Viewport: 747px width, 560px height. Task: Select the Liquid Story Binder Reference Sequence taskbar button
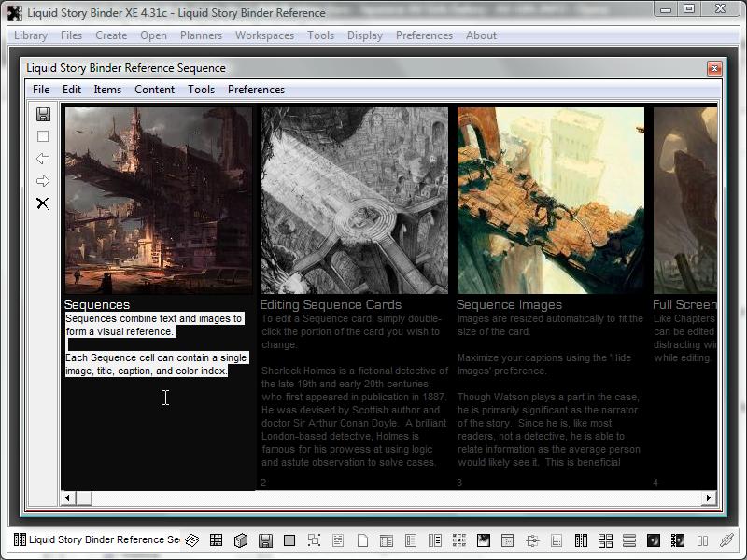[x=95, y=539]
